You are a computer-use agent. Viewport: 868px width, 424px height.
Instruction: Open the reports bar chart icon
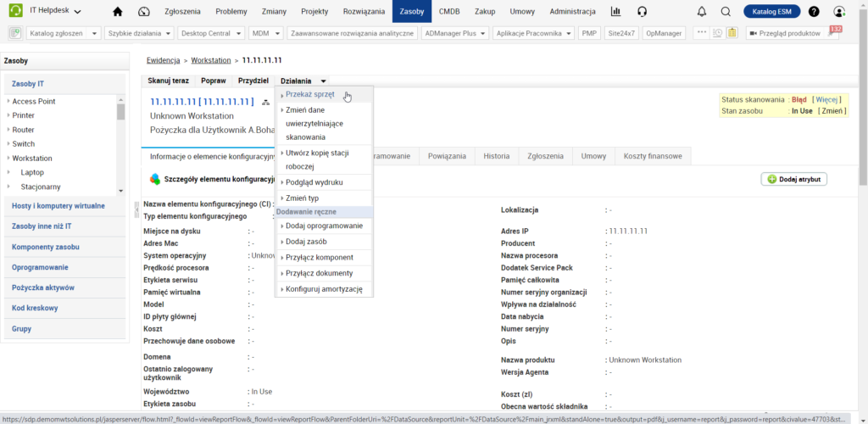[615, 11]
